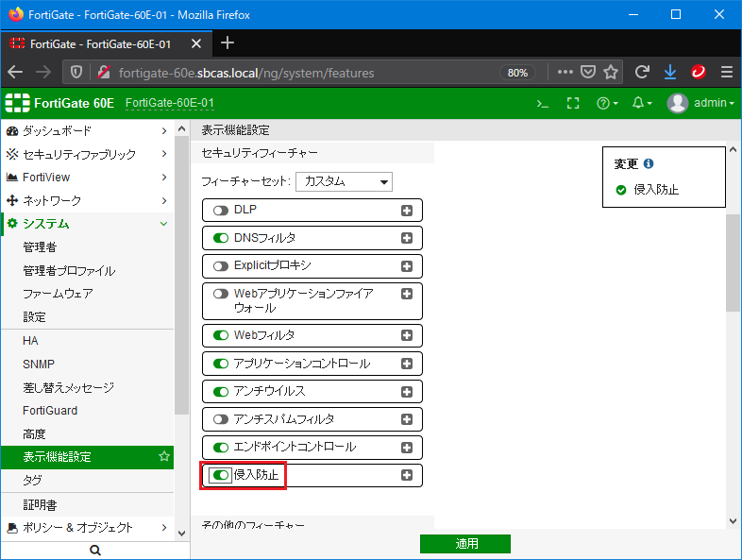Click the FortiGate logo icon
The height and width of the screenshot is (560, 742).
(18, 103)
